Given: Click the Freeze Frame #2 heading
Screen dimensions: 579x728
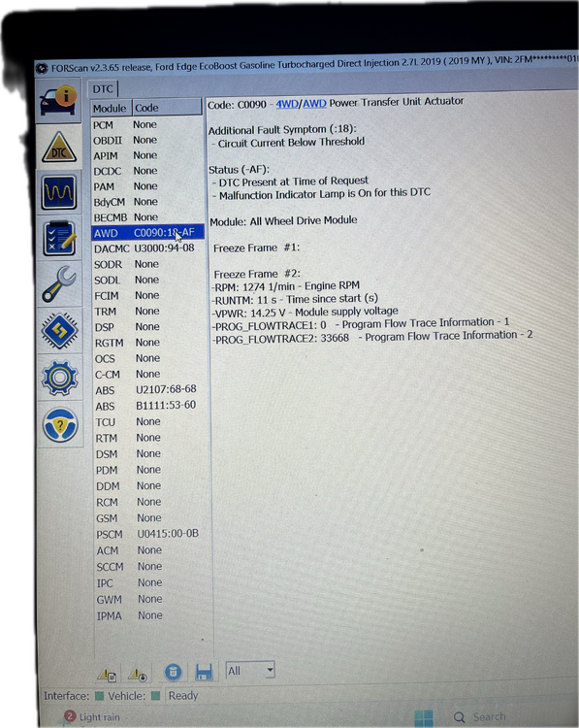Looking at the screenshot, I should [257, 274].
